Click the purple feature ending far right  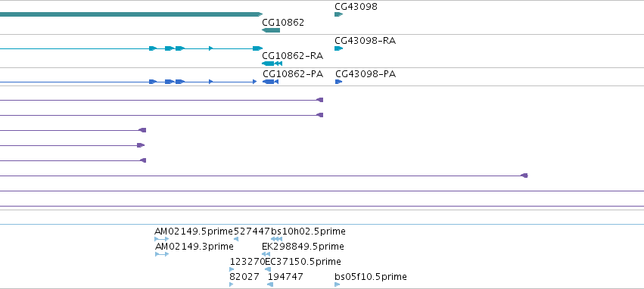[x=263, y=176]
